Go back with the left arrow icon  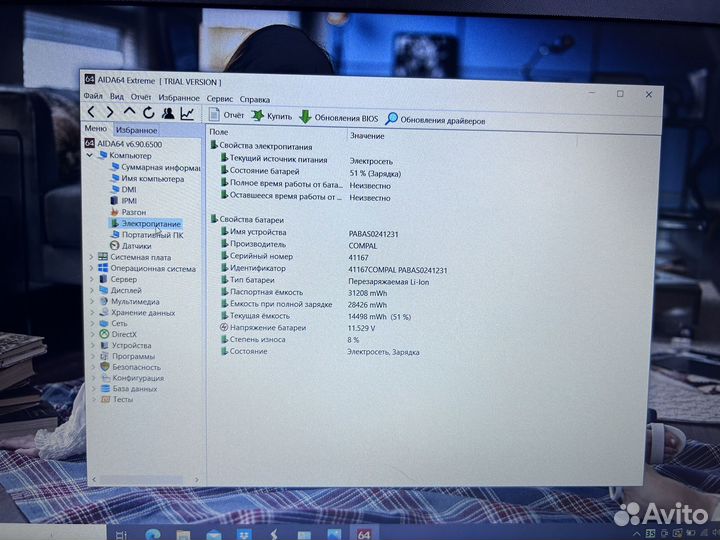point(91,112)
